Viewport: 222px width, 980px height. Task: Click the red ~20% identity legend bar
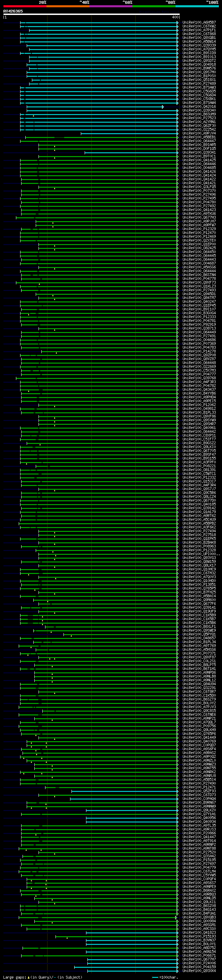tap(25, 6)
